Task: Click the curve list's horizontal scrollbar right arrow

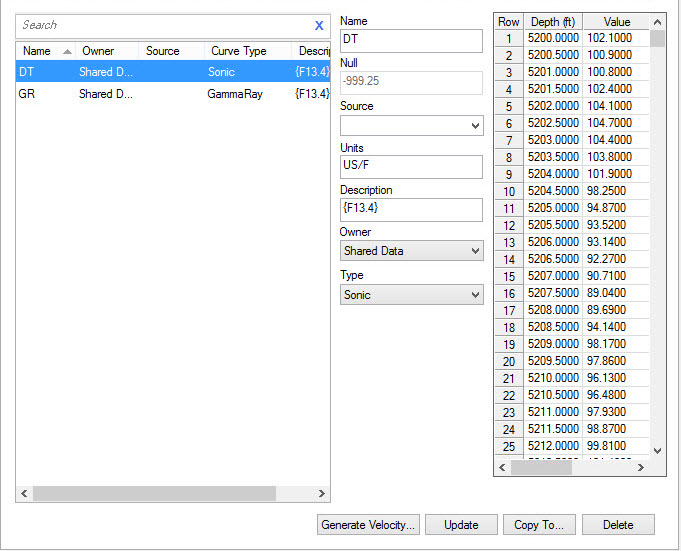Action: point(322,494)
